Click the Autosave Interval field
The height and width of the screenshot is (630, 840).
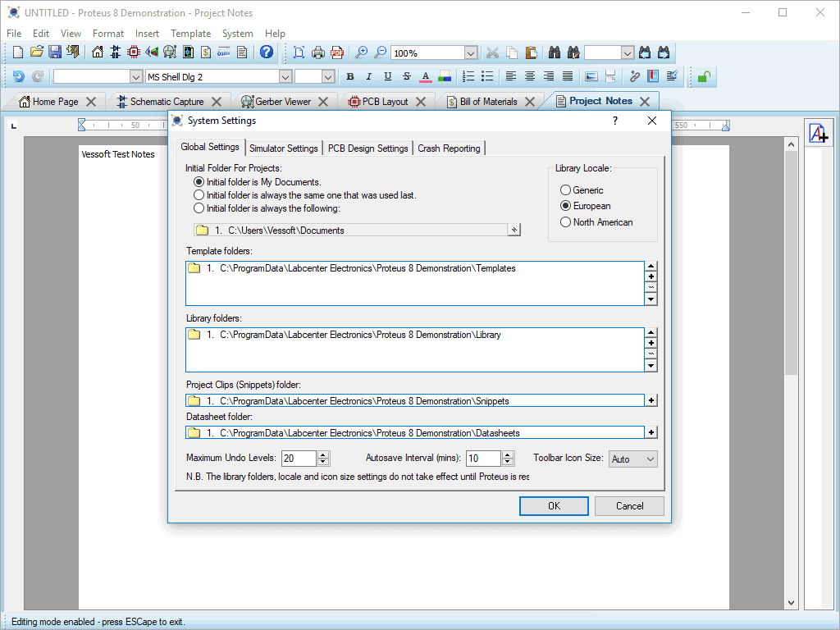coord(483,459)
